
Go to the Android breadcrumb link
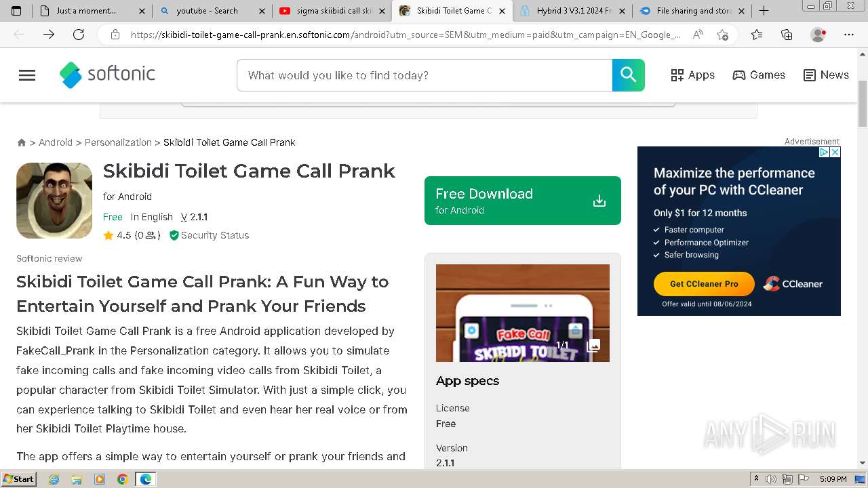(56, 142)
